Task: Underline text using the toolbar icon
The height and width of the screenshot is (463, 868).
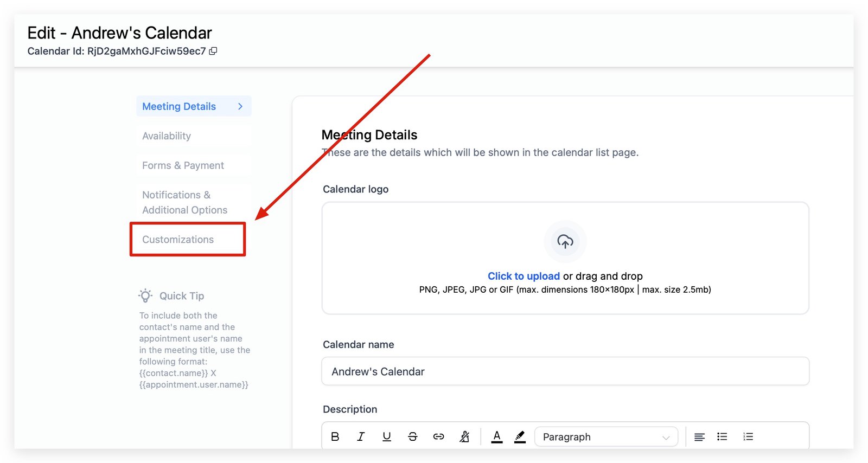Action: point(386,437)
